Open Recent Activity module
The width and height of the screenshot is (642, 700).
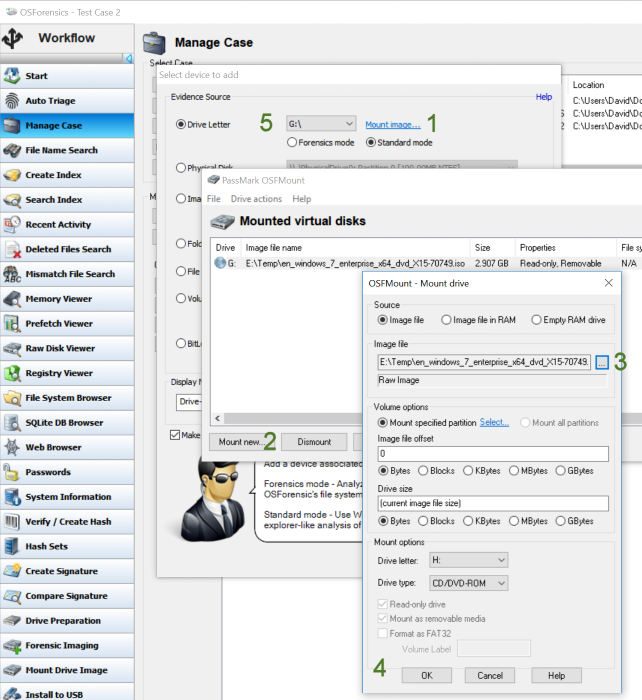(67, 225)
